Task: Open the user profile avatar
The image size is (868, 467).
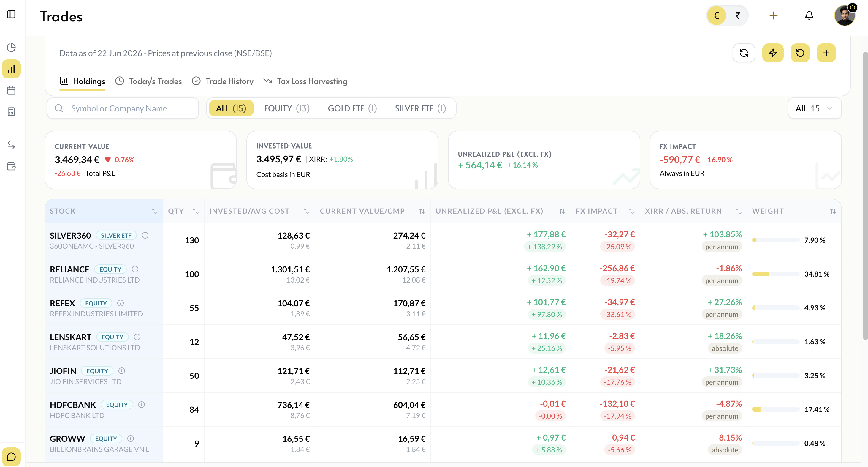Action: tap(845, 15)
